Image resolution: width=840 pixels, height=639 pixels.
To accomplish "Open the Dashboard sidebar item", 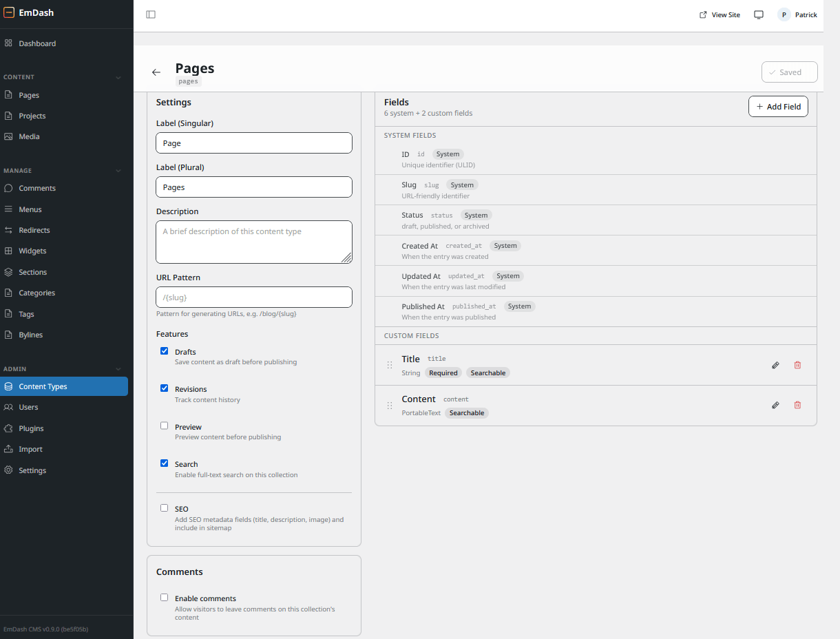I will pyautogui.click(x=64, y=43).
